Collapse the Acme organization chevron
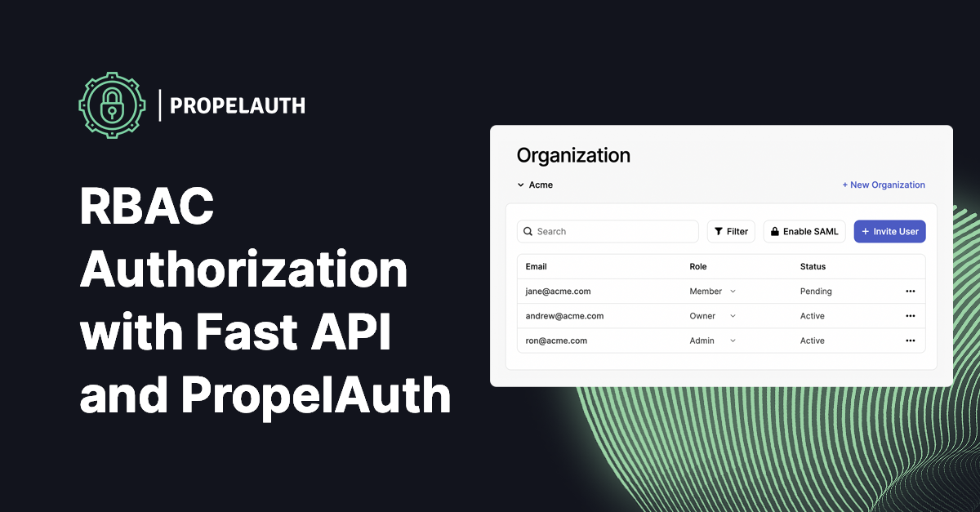Screen dimensions: 980x512 coord(521,185)
